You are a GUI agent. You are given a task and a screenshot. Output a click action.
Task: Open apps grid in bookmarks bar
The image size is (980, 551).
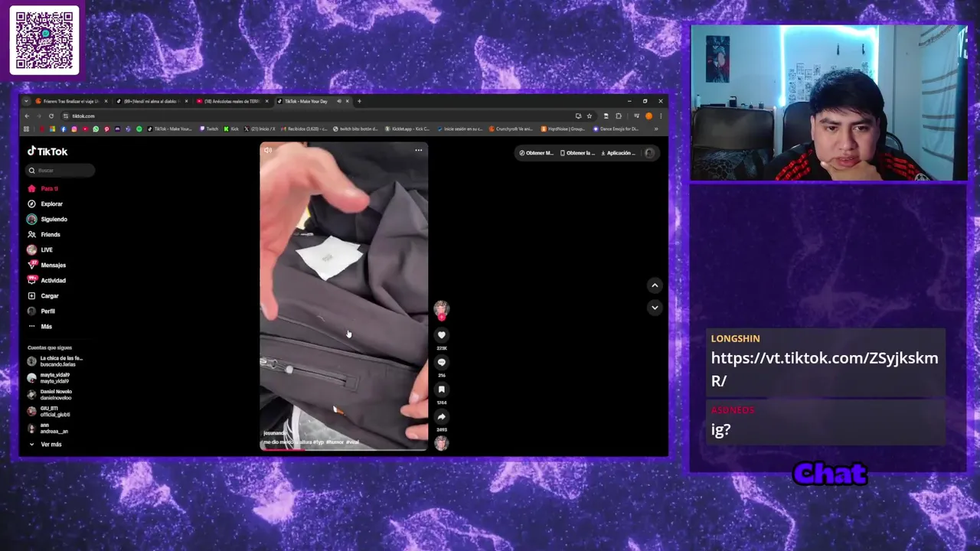click(26, 129)
